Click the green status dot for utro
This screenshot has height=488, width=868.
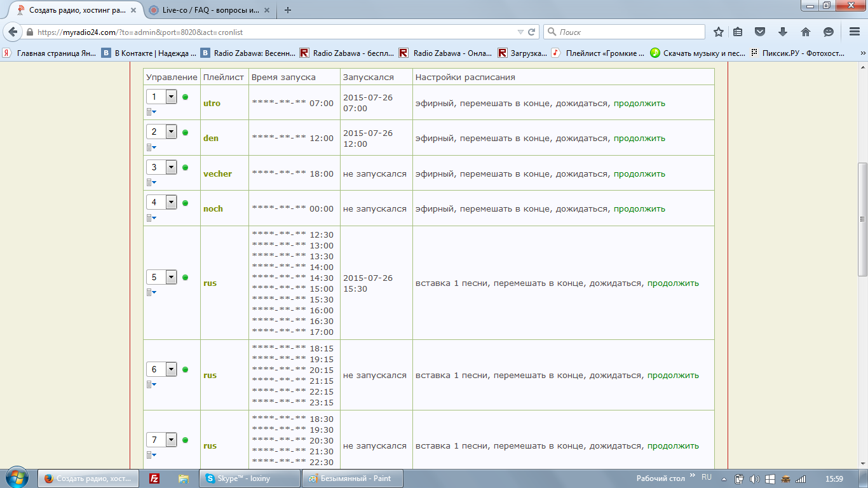coord(186,97)
